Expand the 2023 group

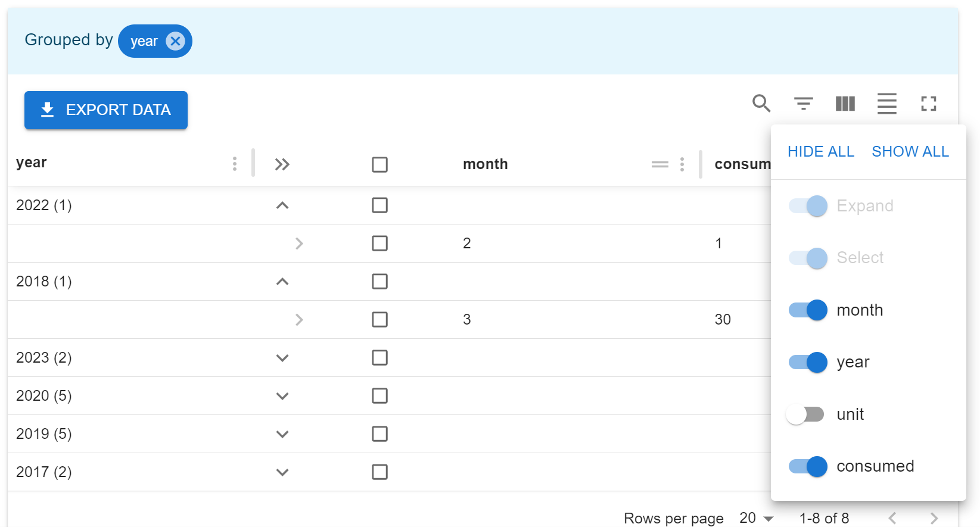click(282, 358)
